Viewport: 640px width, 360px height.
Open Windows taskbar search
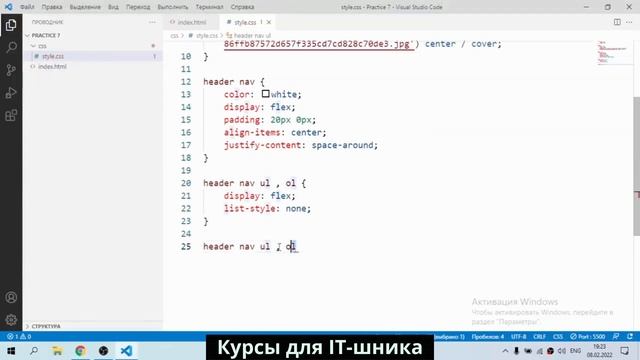34,351
